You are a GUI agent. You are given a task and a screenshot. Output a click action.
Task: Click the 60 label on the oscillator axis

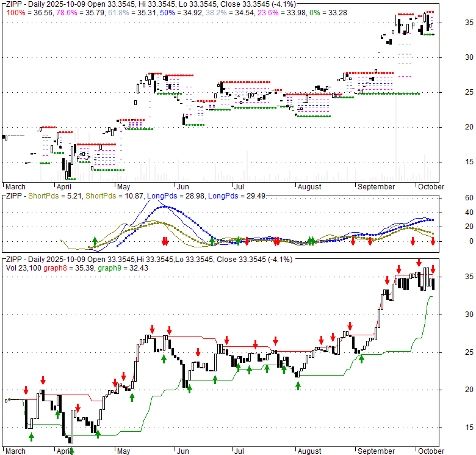point(469,198)
